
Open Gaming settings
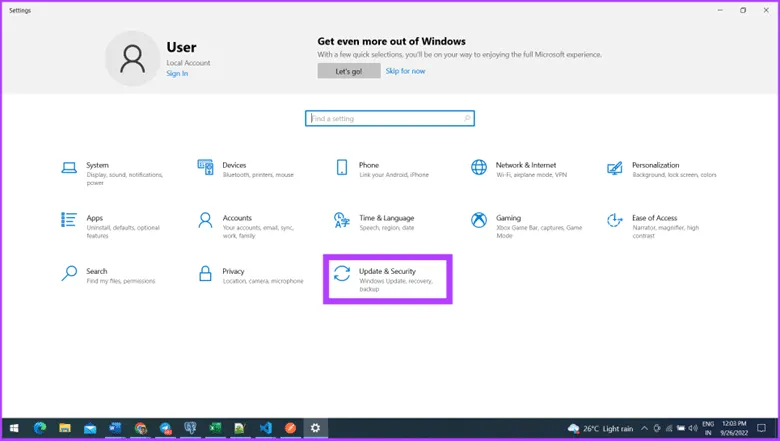click(508, 218)
